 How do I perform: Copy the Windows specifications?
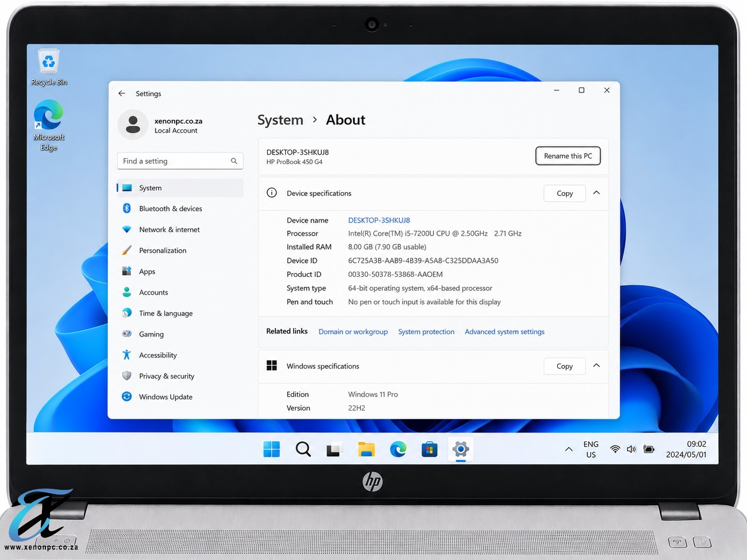565,366
